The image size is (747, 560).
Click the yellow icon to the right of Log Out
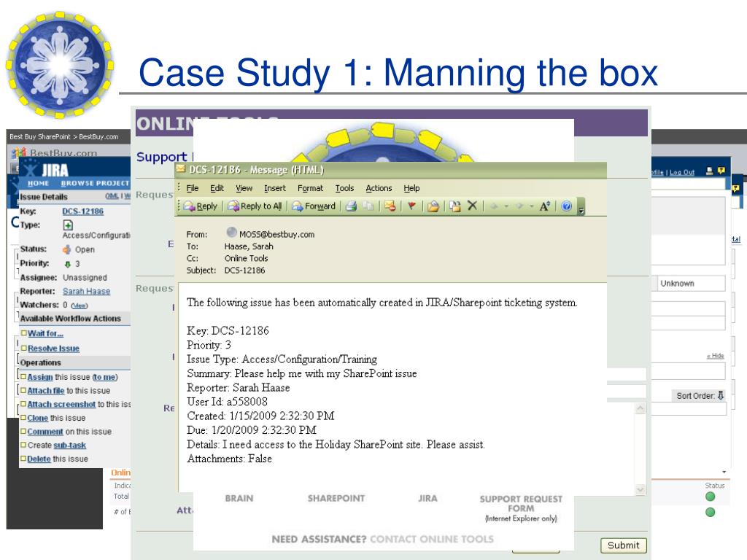click(x=721, y=171)
